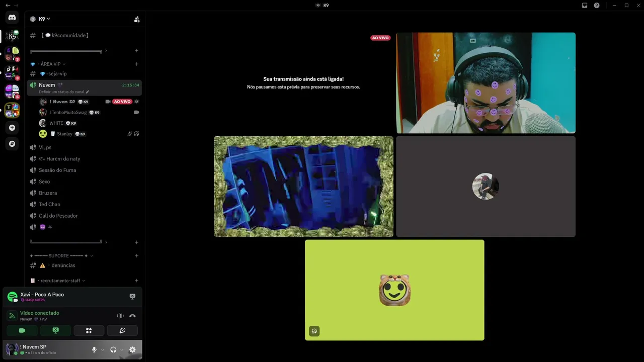Open Discover servers compass icon

point(12,144)
